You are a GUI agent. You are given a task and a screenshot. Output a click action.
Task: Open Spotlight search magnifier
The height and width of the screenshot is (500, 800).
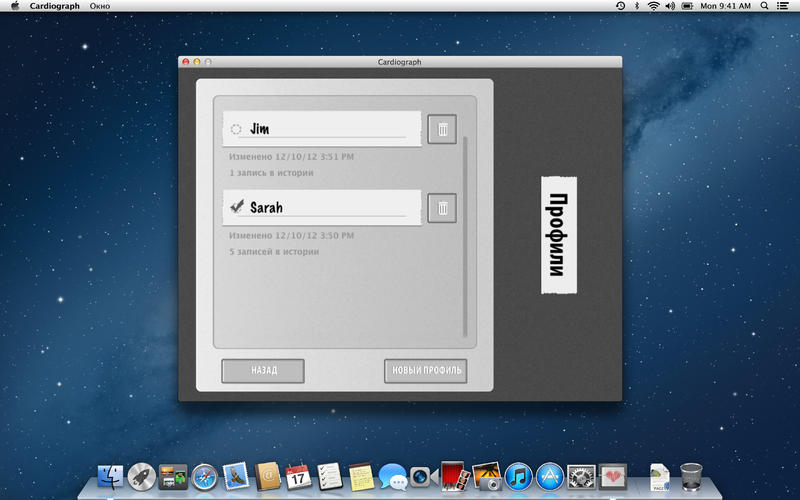click(764, 6)
